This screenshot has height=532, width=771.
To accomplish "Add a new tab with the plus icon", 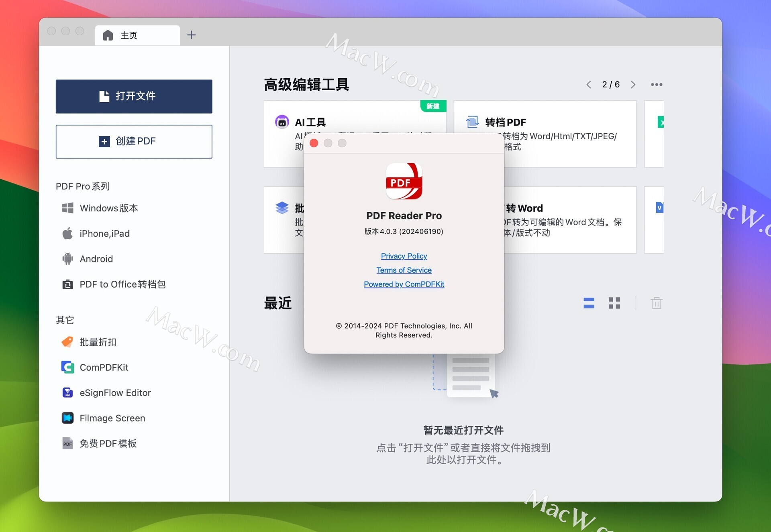I will point(192,35).
